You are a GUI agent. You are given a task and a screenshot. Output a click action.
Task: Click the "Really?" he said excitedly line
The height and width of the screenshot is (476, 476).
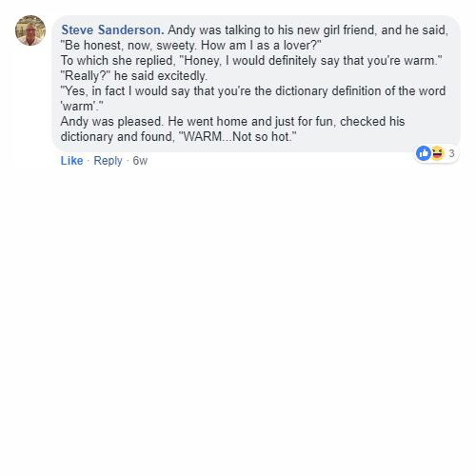[133, 76]
